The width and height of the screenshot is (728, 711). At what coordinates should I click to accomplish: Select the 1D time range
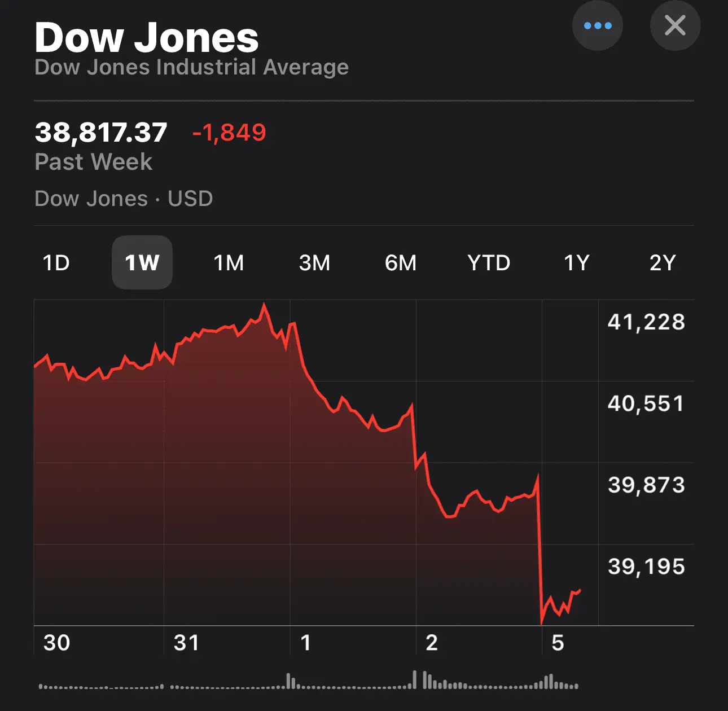pos(56,263)
